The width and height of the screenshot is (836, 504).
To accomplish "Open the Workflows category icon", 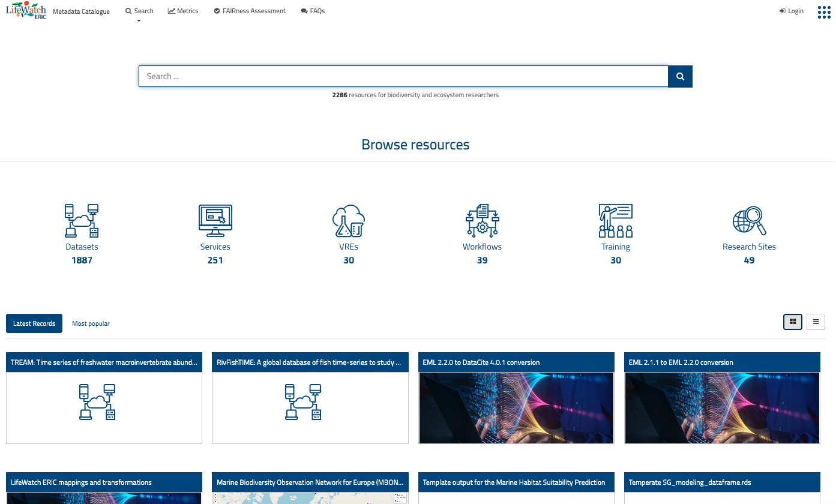I will pyautogui.click(x=482, y=221).
